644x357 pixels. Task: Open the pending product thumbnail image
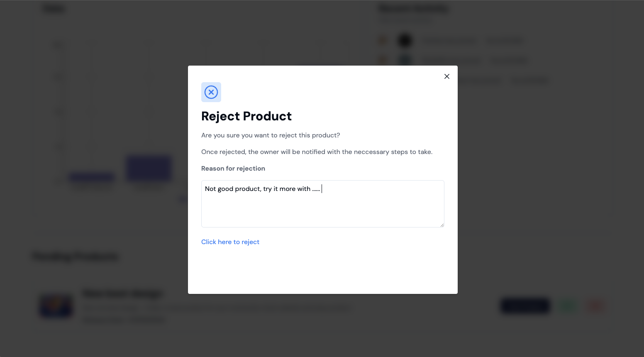(56, 306)
